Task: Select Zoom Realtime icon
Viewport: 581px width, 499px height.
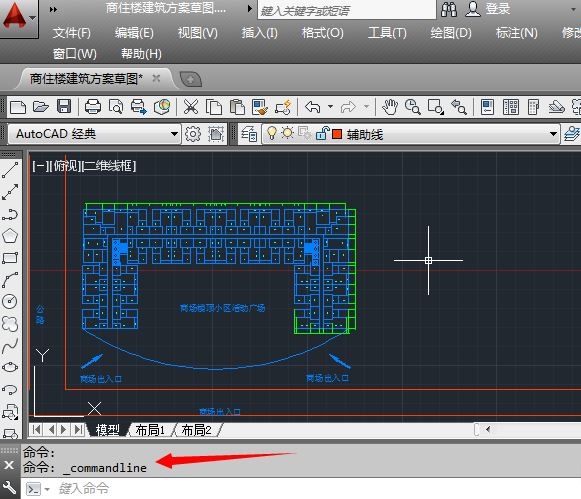Action: point(412,107)
